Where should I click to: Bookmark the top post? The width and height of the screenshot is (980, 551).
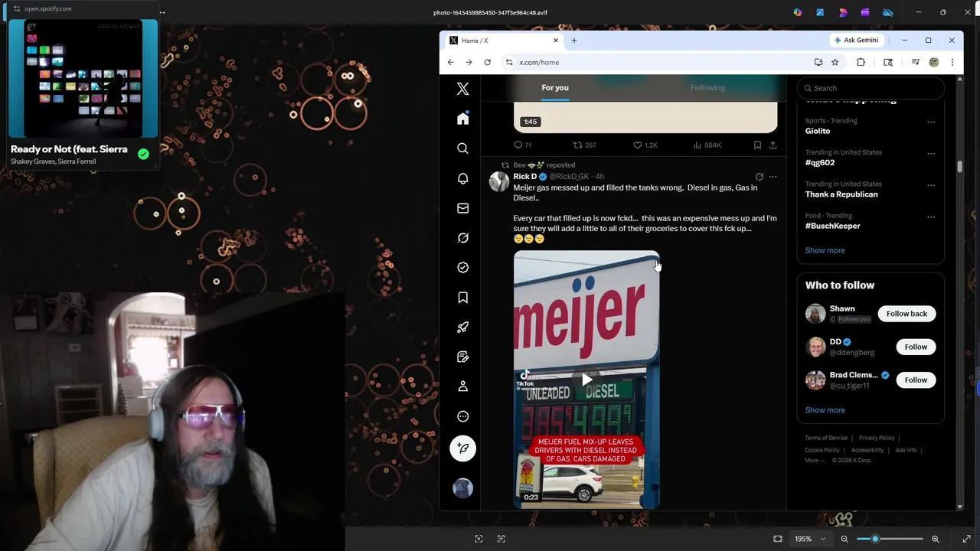click(x=757, y=145)
